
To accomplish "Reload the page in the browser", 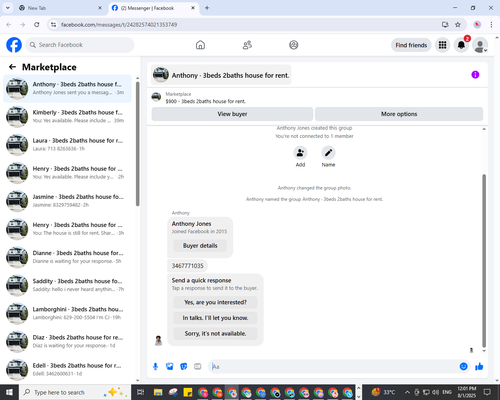I will click(37, 25).
